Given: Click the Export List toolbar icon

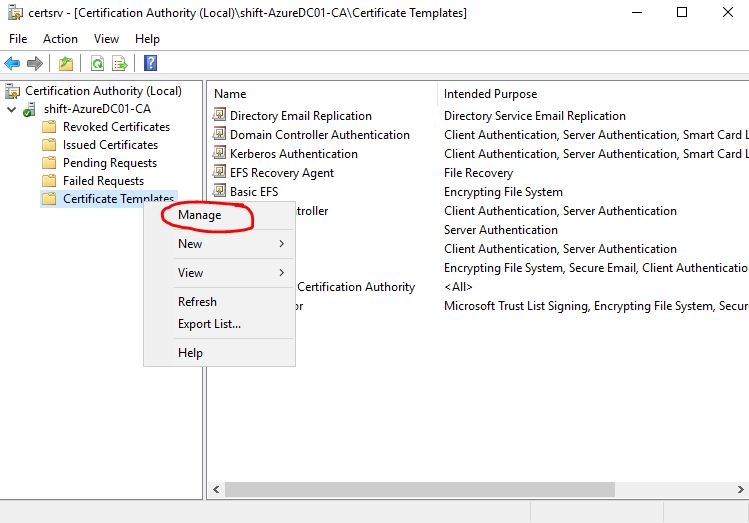Looking at the screenshot, I should tap(120, 64).
